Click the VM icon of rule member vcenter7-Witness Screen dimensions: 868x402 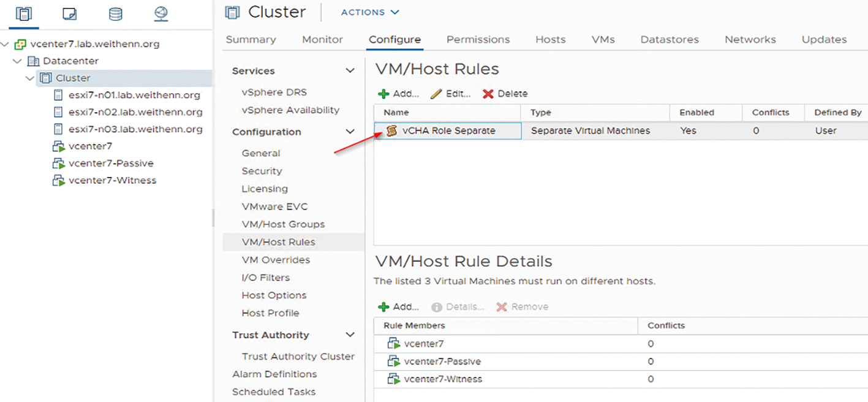click(x=393, y=379)
